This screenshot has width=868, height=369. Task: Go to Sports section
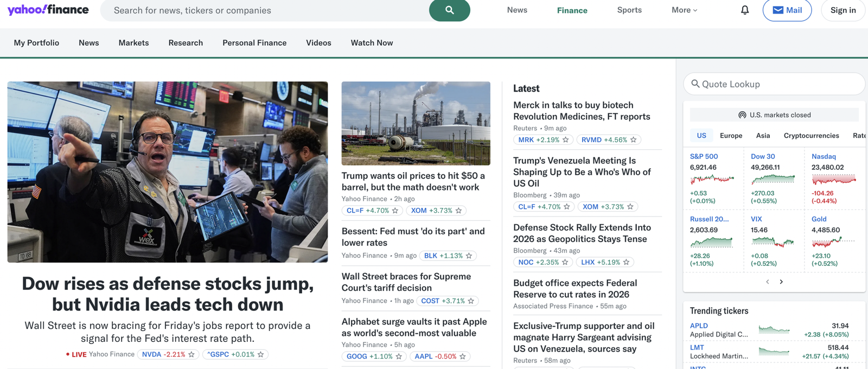(x=629, y=10)
